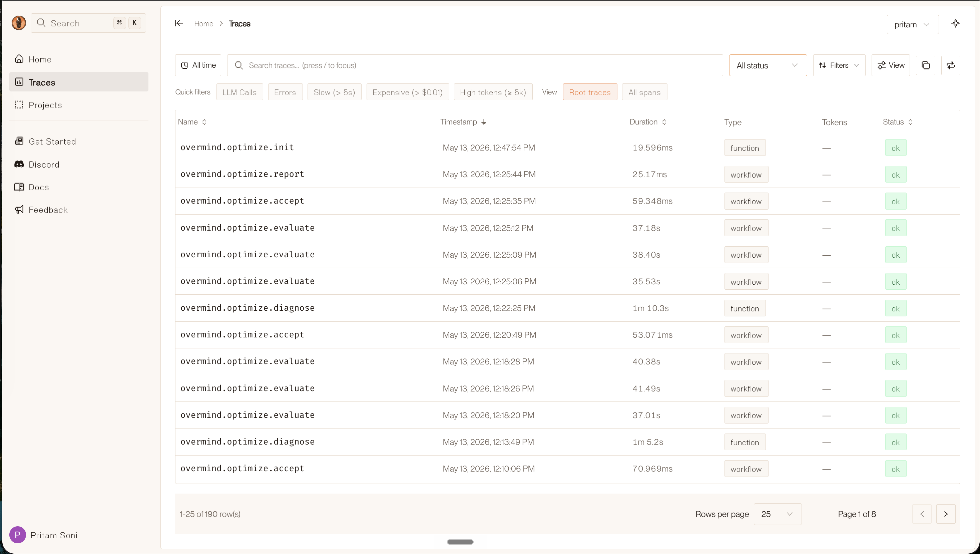The image size is (980, 554).
Task: Click the sidebar search magnifier icon
Action: pyautogui.click(x=41, y=23)
